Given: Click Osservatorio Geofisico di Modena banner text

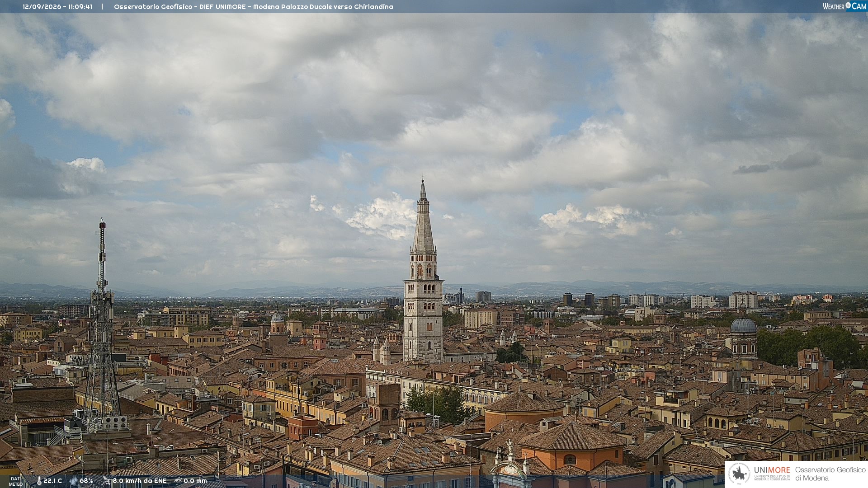Looking at the screenshot, I should click(x=830, y=474).
